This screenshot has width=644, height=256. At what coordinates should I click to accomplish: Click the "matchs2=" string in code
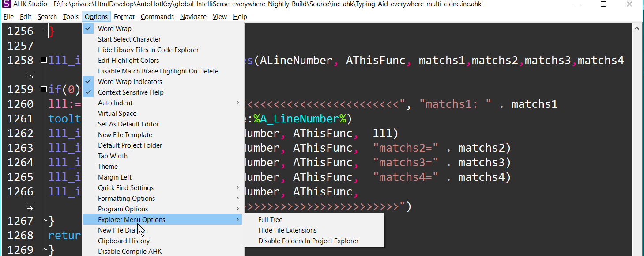tap(406, 148)
